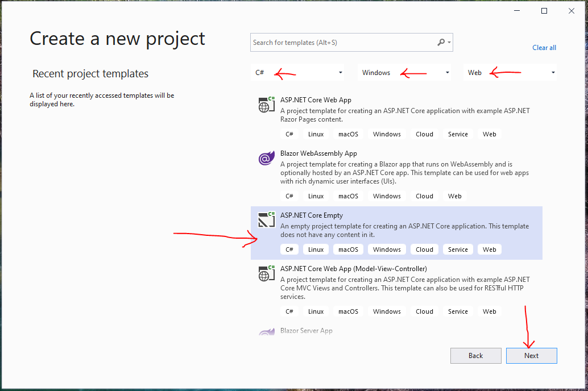Open the C# language filter dropdown
This screenshot has height=391, width=588.
[297, 72]
